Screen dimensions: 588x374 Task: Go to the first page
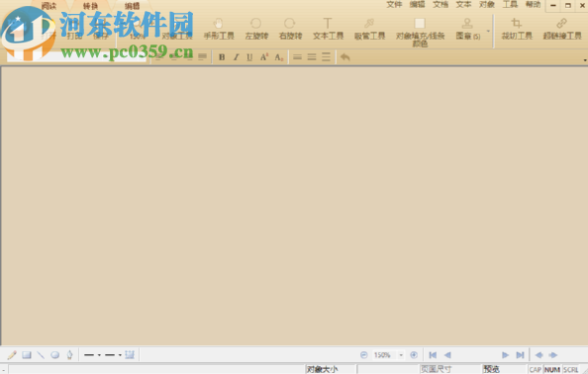point(433,354)
